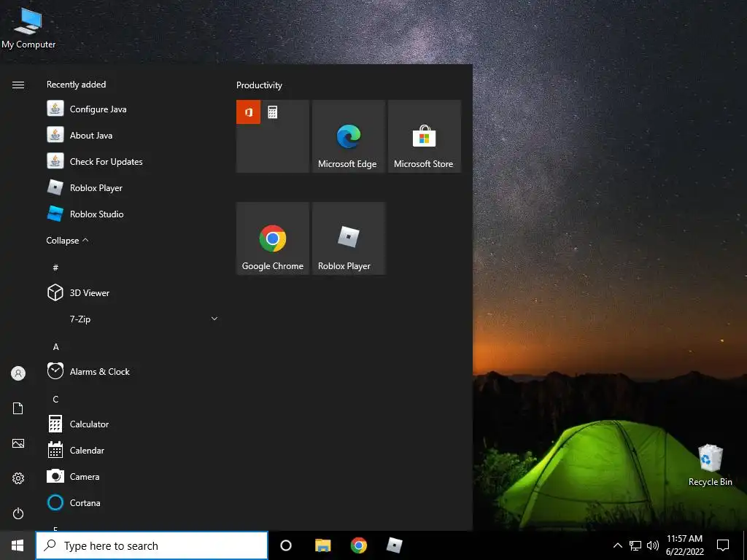Click taskbar search box

click(x=152, y=545)
